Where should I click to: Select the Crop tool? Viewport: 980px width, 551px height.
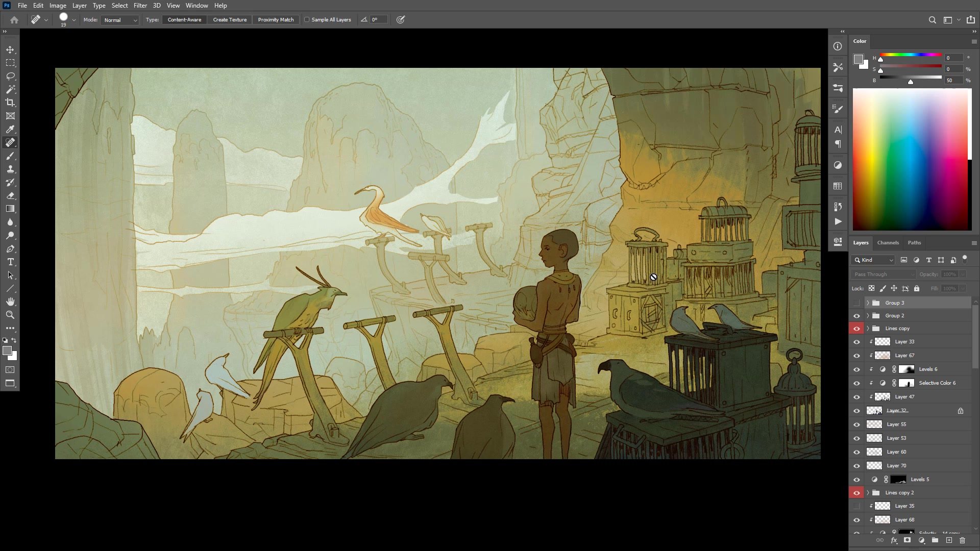[10, 103]
